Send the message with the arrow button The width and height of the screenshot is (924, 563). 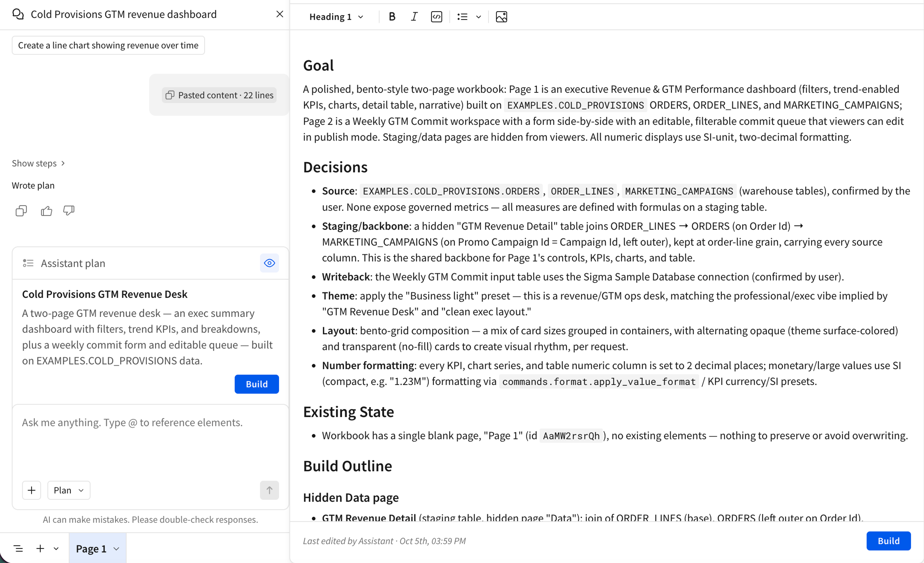click(269, 490)
